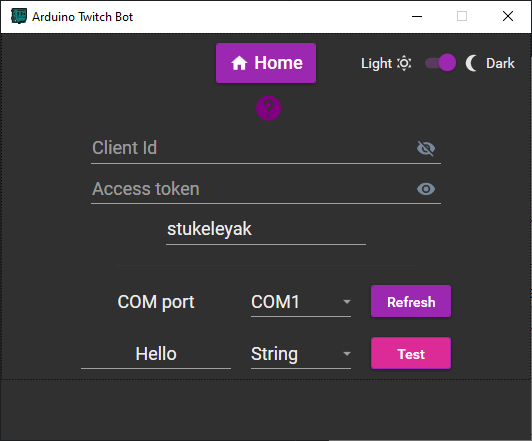Toggle the Light/Dark theme switch
Screen dimensions: 532x441
[440, 63]
